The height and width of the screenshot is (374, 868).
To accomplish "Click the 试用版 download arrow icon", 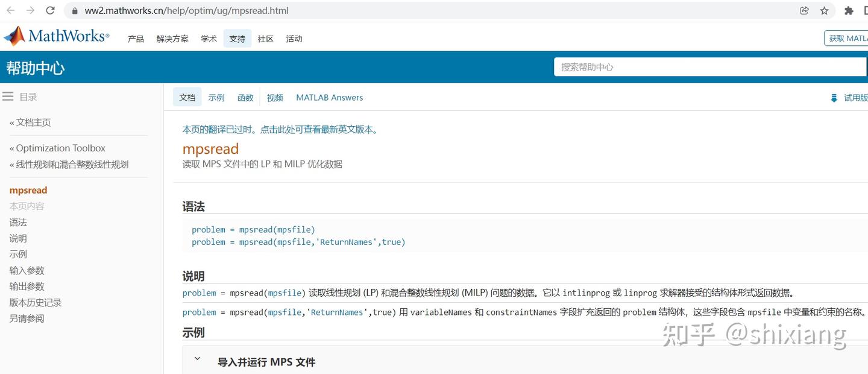I will [834, 97].
